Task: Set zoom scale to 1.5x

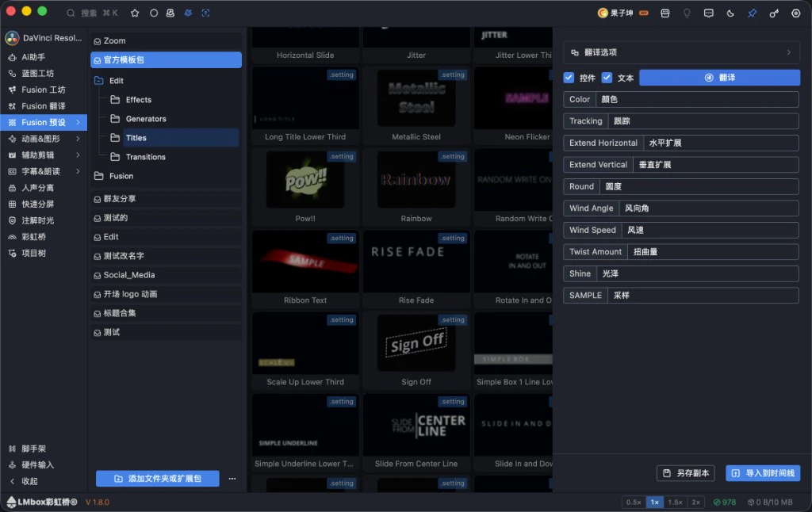Action: [x=675, y=502]
